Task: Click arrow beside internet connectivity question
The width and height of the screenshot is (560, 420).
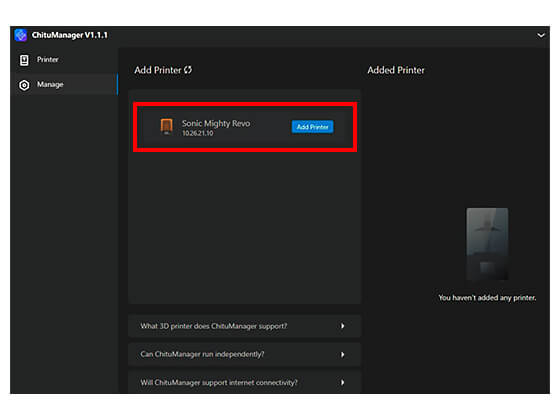Action: tap(342, 382)
